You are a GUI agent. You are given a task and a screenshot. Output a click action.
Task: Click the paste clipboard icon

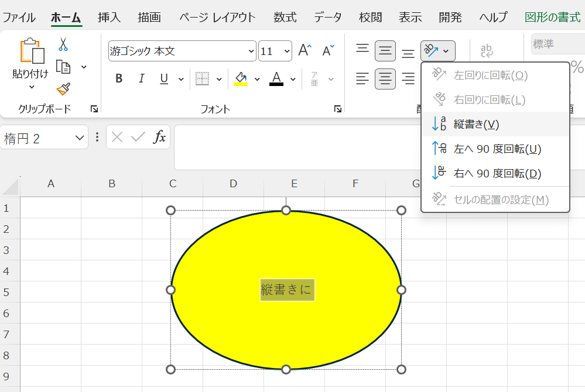coord(31,53)
